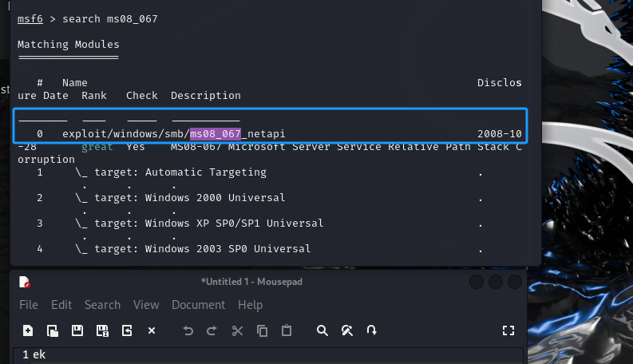Open the Document menu in Mousepad
633x364 pixels.
(x=199, y=305)
